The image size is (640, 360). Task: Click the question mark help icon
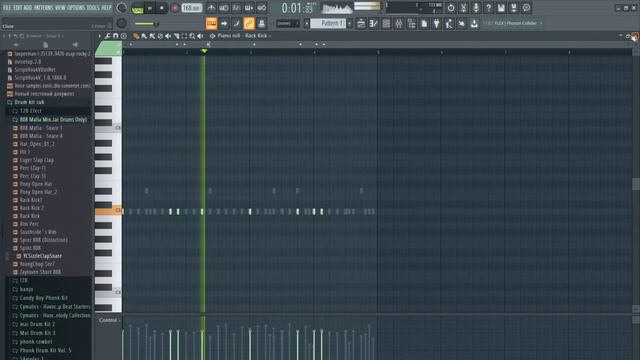point(489,8)
